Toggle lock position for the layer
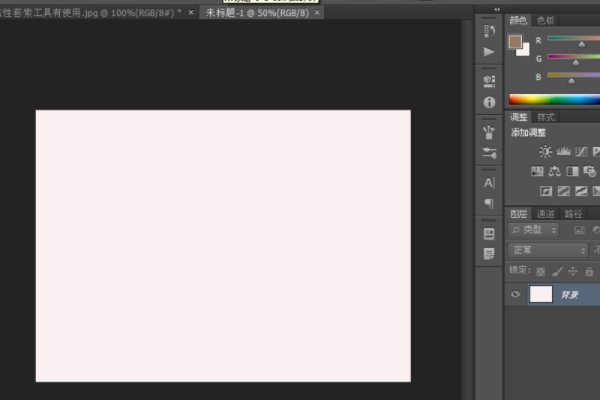This screenshot has width=600, height=400. pyautogui.click(x=573, y=271)
